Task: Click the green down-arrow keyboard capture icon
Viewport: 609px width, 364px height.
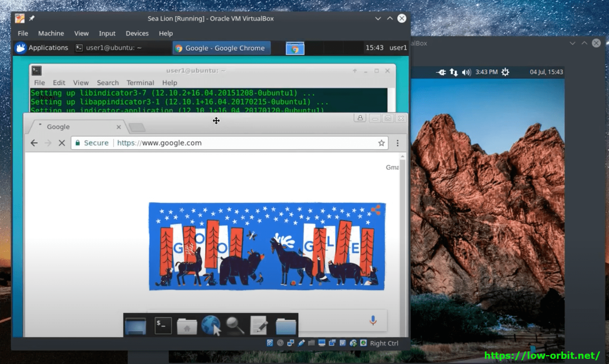Action: (364, 343)
